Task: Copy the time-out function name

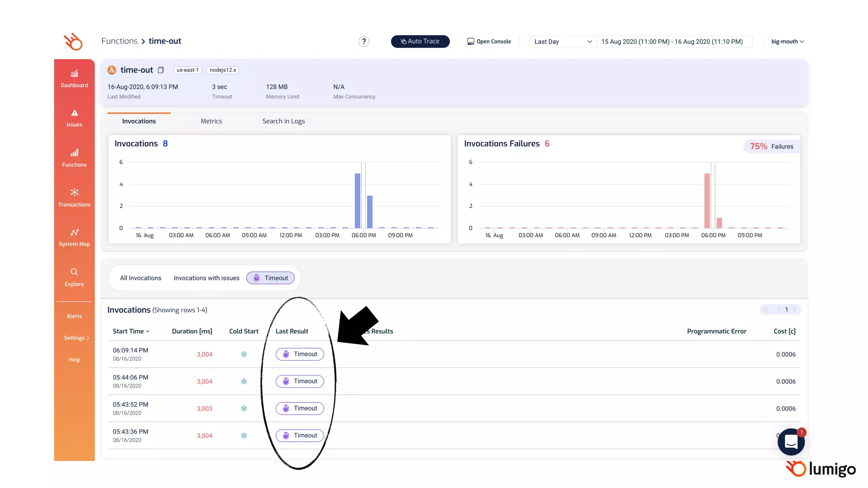Action: click(x=161, y=70)
